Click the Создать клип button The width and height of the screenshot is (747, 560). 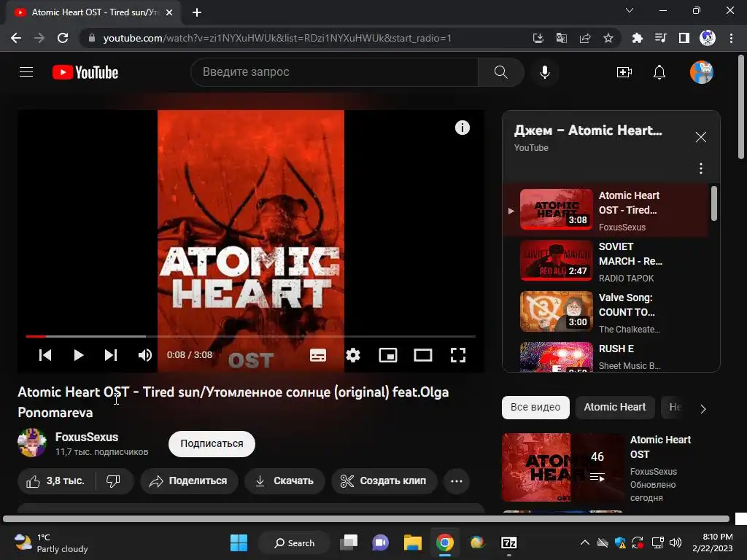click(x=384, y=481)
